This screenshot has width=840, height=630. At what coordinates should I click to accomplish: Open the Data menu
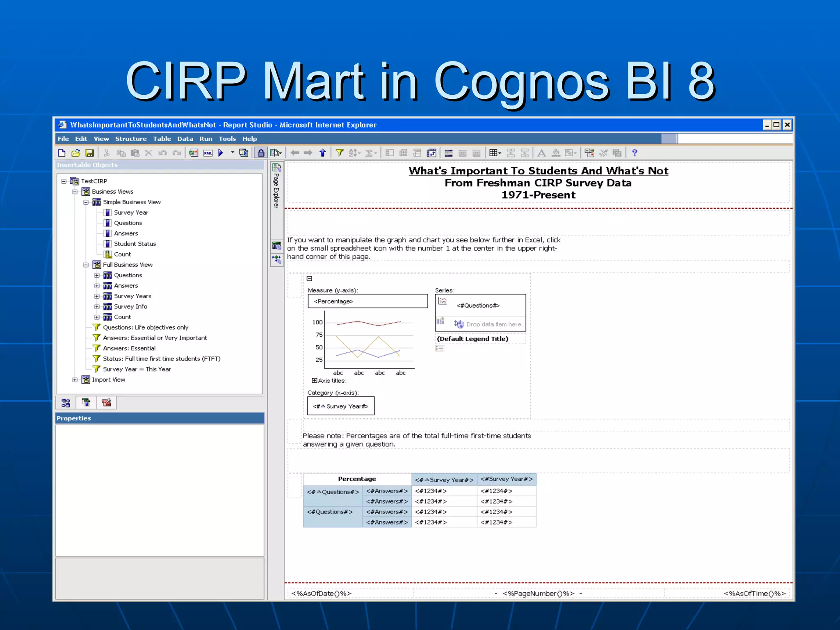(x=185, y=139)
